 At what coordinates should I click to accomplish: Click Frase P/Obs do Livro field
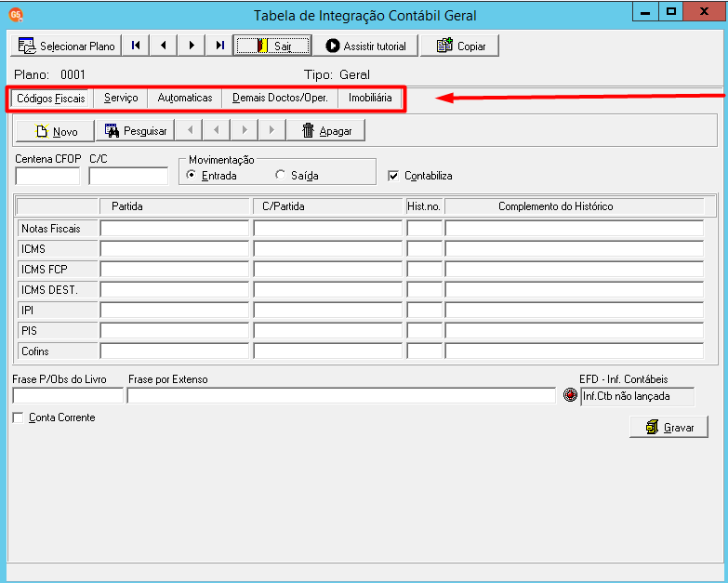(68, 396)
